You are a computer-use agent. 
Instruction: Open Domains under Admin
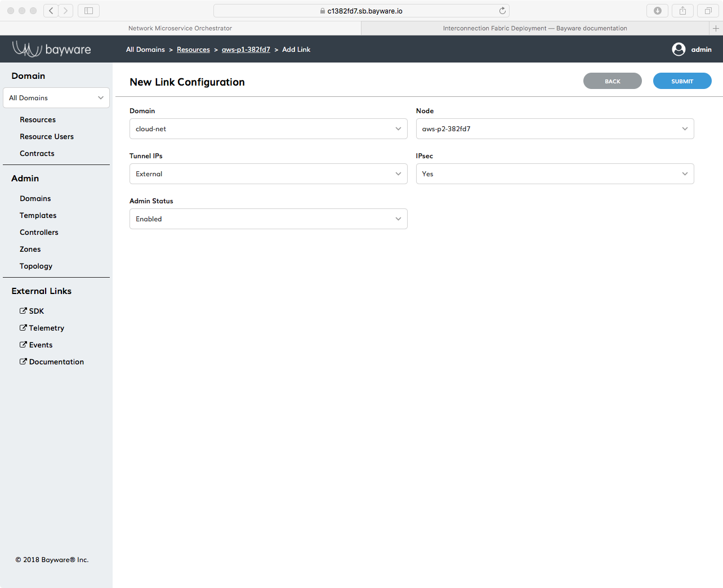35,199
